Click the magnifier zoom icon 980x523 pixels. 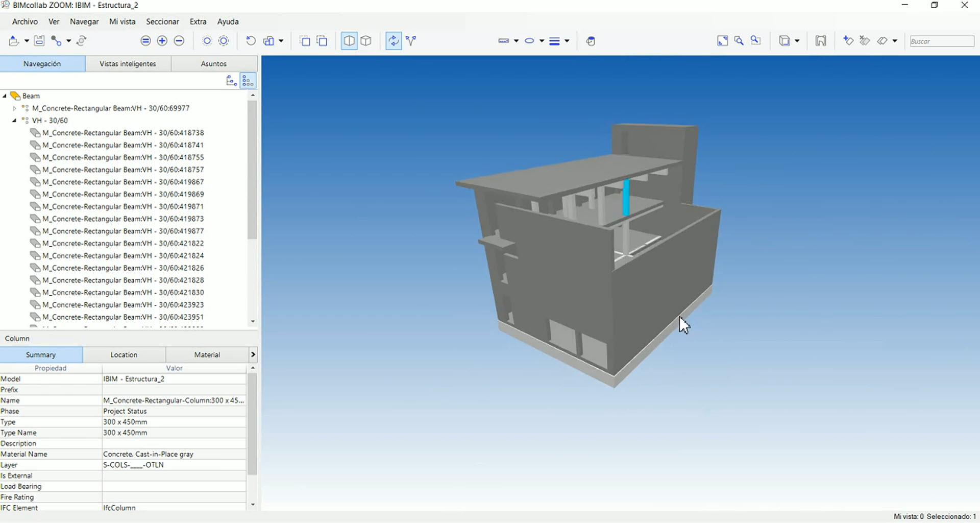739,41
